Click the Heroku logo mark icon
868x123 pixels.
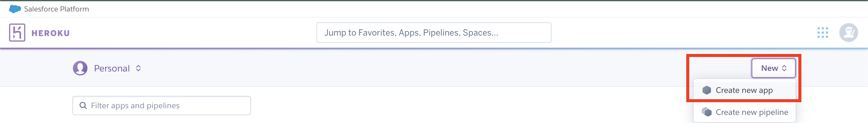(17, 33)
